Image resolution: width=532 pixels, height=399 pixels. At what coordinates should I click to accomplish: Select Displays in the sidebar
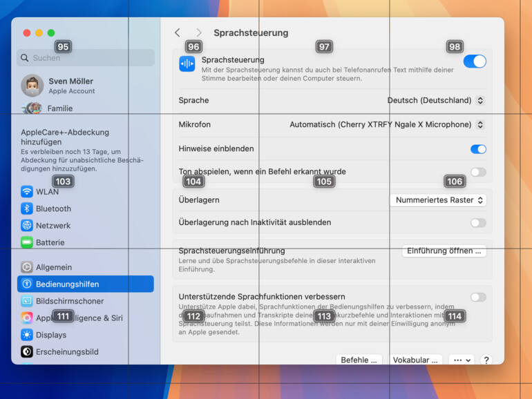pos(86,335)
